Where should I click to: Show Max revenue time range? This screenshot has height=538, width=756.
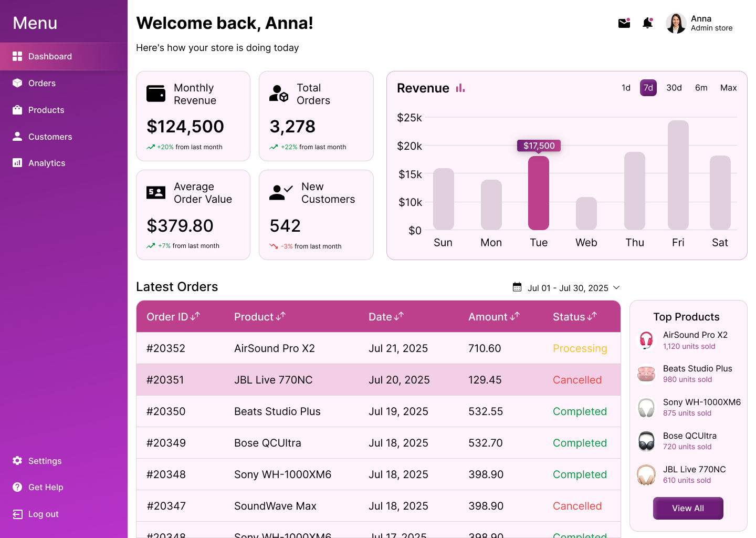pyautogui.click(x=728, y=88)
